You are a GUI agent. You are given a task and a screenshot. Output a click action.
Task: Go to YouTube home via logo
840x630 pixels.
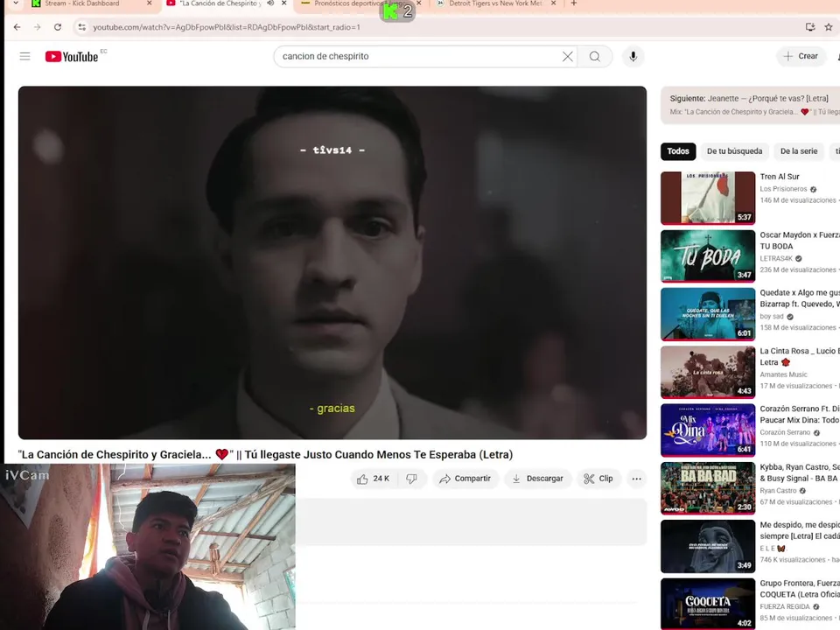pos(72,56)
